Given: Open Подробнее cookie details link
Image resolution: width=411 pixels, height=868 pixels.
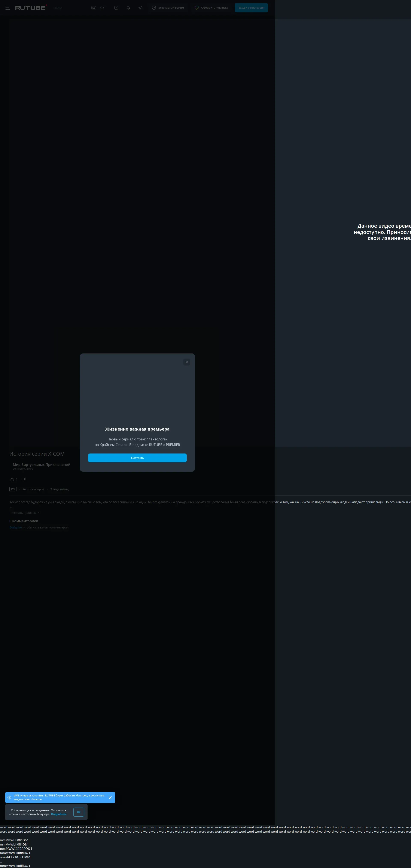Looking at the screenshot, I should (x=59, y=814).
